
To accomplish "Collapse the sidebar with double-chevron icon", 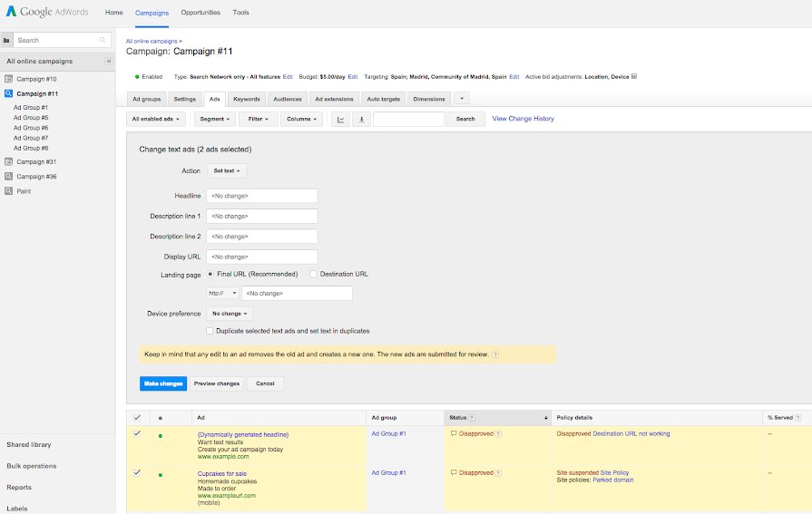I will [109, 61].
